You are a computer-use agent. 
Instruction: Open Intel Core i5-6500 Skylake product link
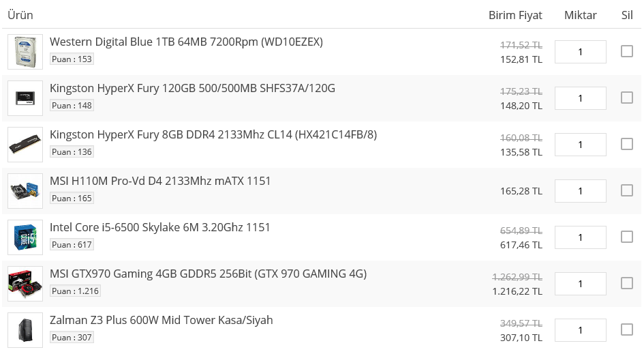click(x=159, y=227)
